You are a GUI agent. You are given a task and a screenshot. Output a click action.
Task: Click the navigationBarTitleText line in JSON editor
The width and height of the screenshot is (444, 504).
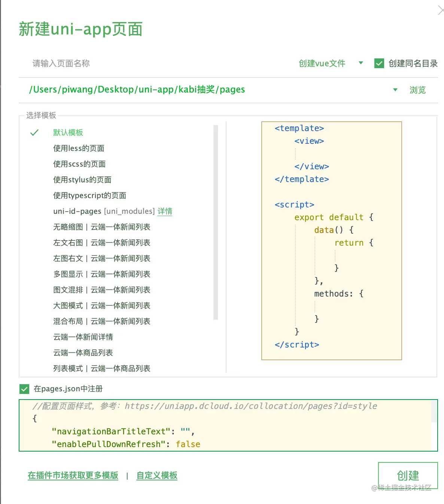tap(123, 431)
